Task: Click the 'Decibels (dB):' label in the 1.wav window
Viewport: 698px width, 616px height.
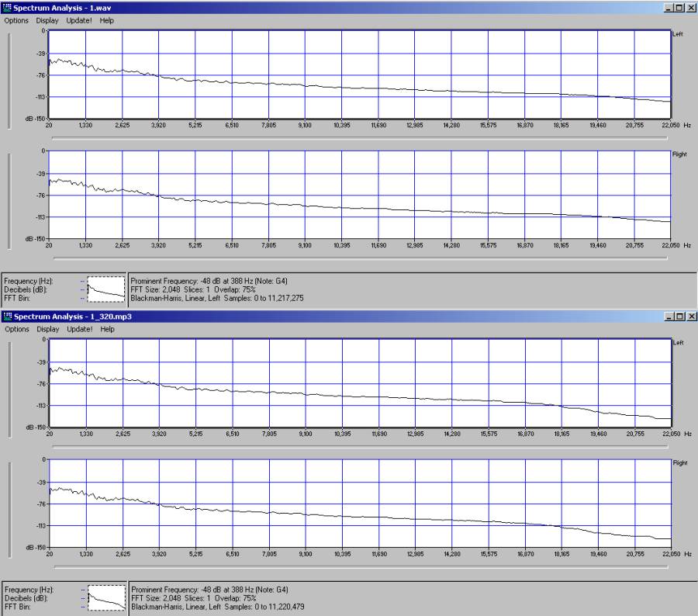Action: pyautogui.click(x=26, y=289)
